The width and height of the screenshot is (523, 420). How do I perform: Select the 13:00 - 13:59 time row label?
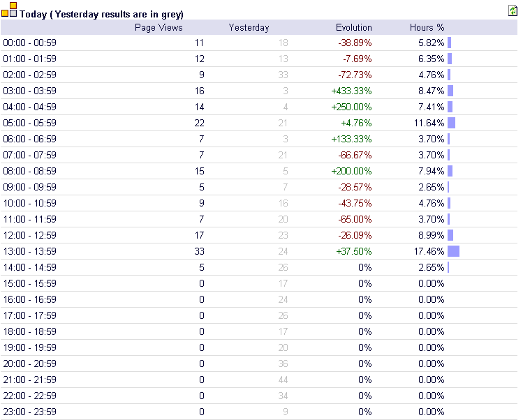(30, 251)
